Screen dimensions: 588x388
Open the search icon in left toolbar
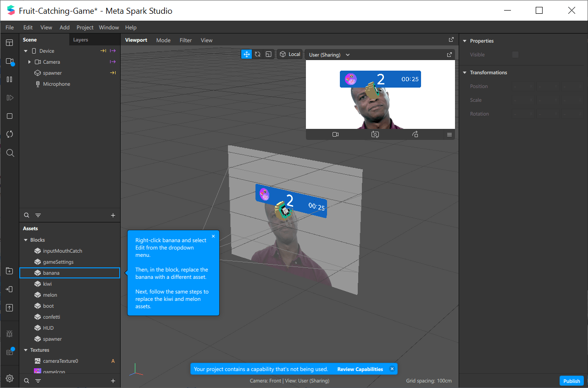[x=10, y=153]
